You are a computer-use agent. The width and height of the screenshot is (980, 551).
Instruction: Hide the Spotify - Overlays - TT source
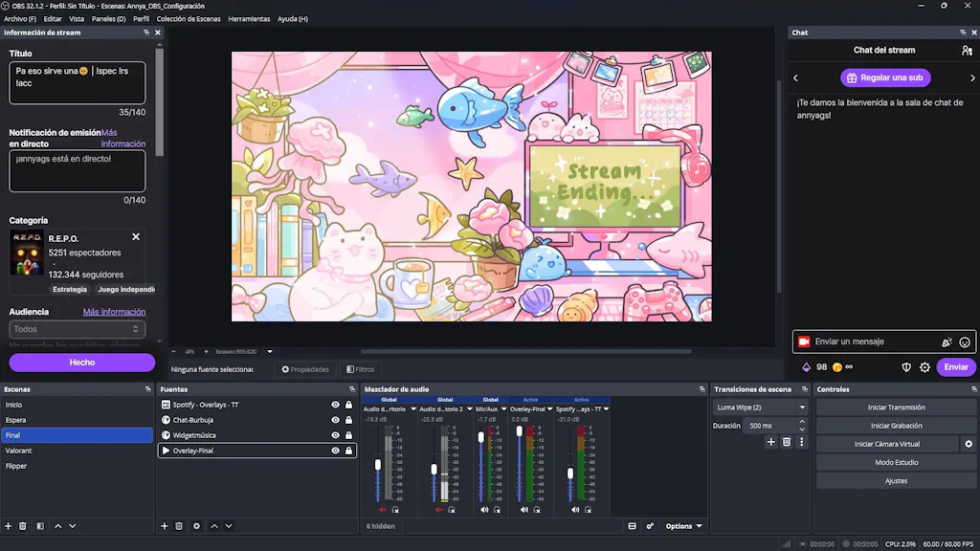pos(335,405)
